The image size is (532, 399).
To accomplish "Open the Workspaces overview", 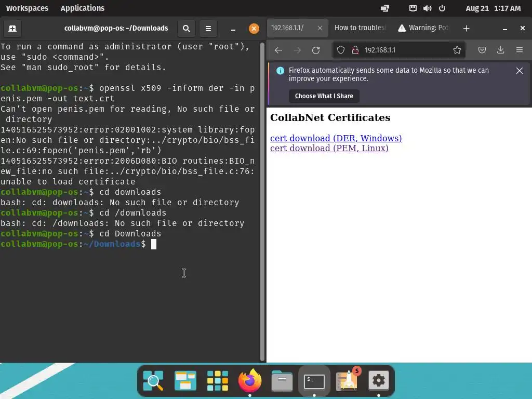I will tap(27, 8).
